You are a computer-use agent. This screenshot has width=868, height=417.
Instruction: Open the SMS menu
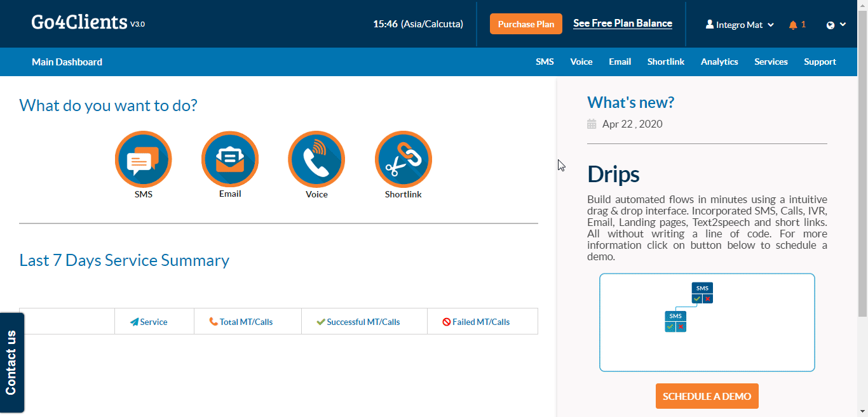545,62
